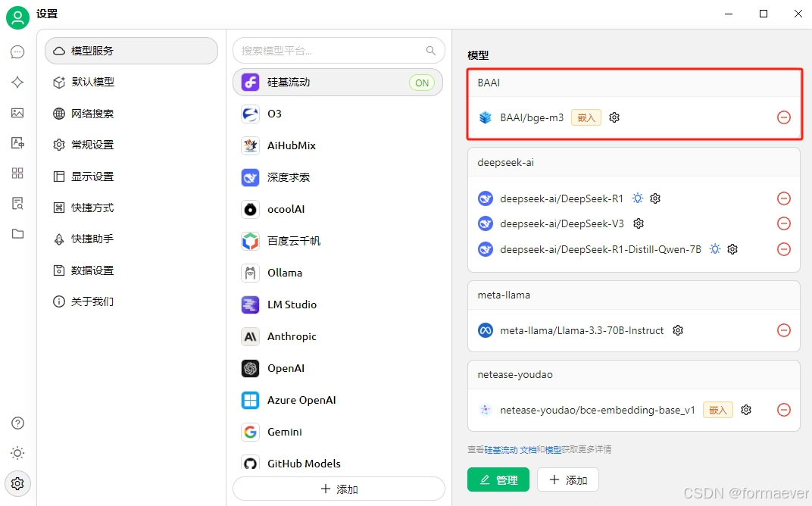Collapse the meta-llama model group header
The height and width of the screenshot is (506, 812).
pos(634,295)
